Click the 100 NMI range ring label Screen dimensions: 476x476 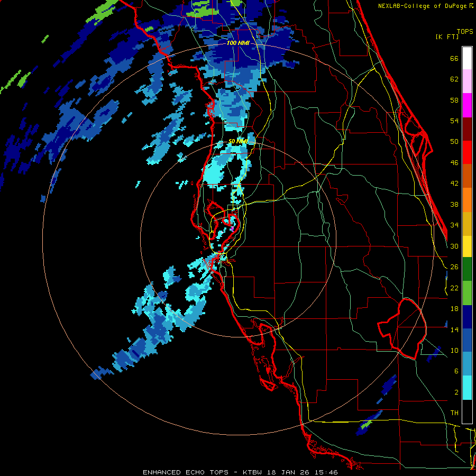coord(238,43)
